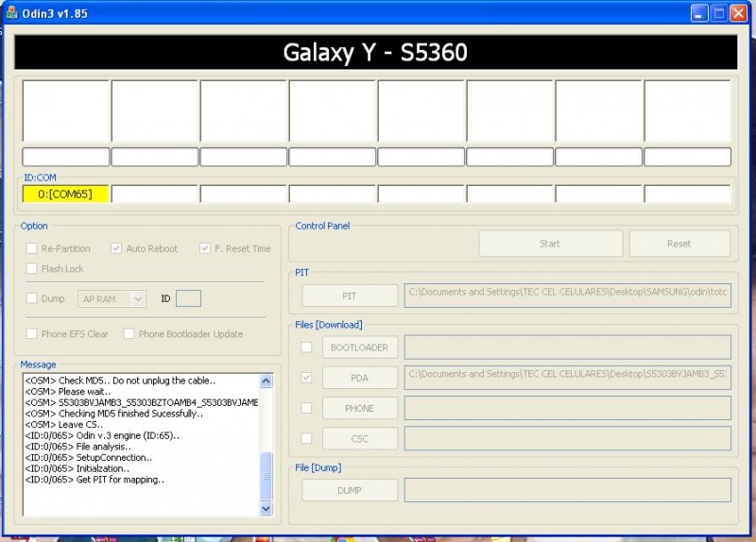Click the PDA button

pos(360,378)
